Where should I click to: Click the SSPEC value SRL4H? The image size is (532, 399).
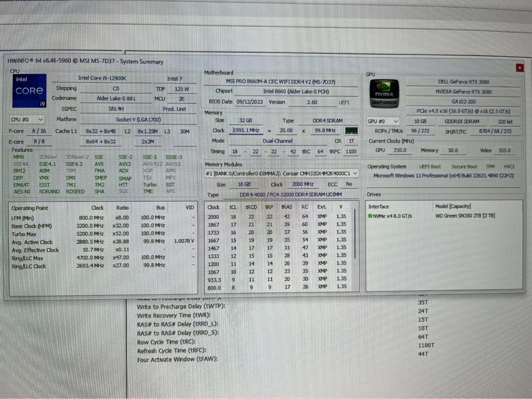click(116, 109)
